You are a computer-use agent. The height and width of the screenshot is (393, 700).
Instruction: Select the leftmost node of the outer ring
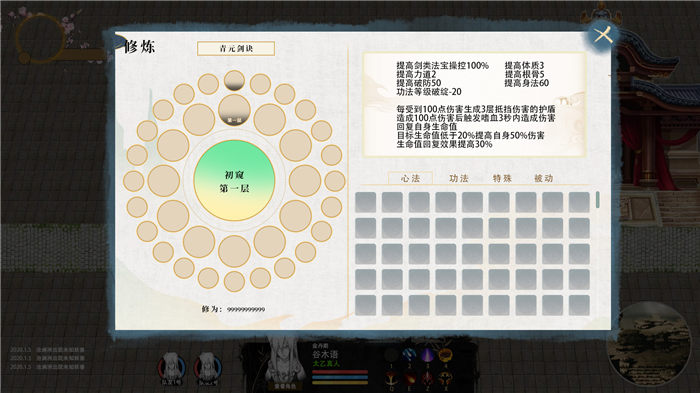click(x=133, y=181)
